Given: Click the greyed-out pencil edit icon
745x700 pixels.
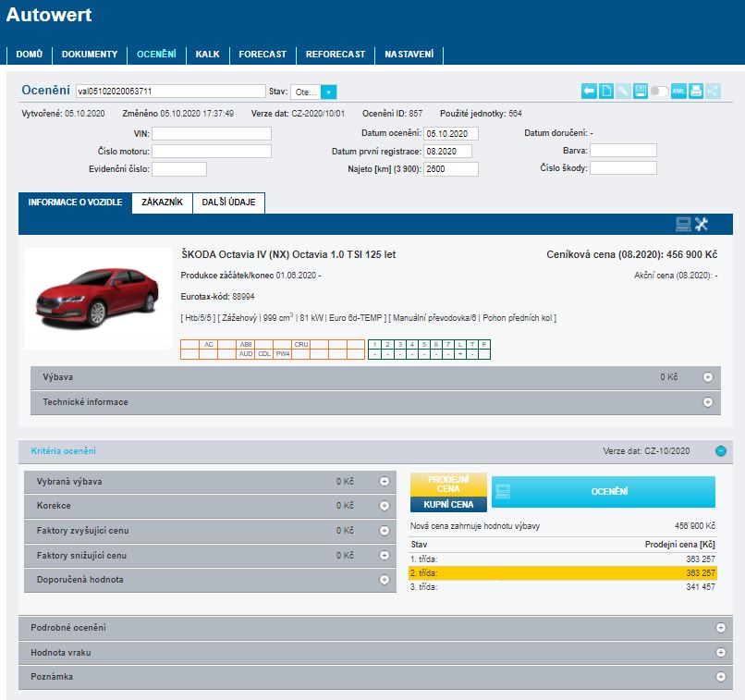Looking at the screenshot, I should click(623, 91).
